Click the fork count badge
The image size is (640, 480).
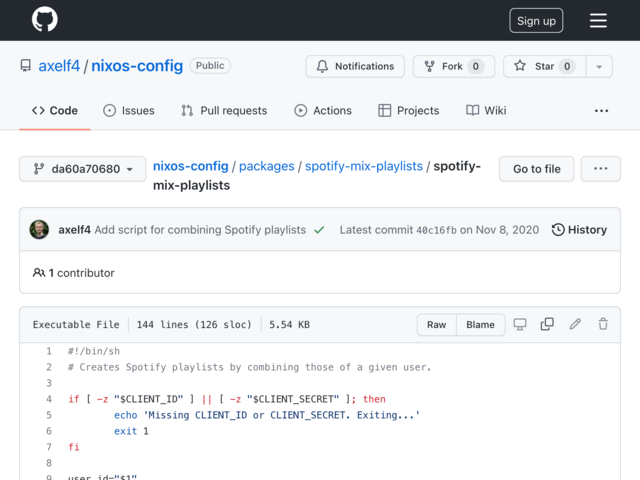476,66
